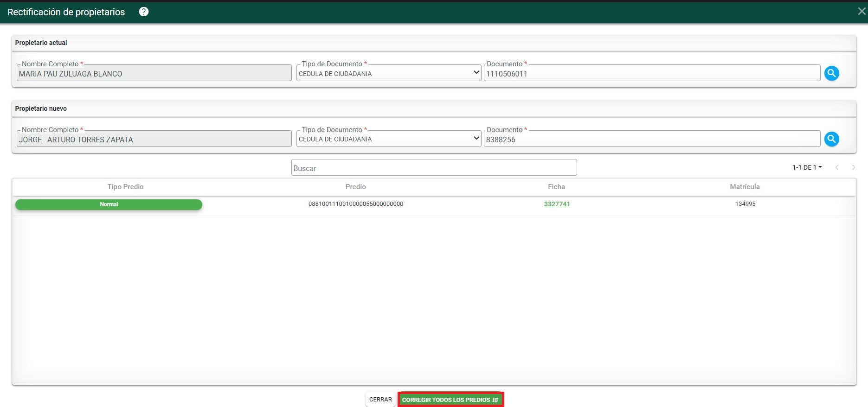Image resolution: width=868 pixels, height=407 pixels.
Task: Go to next page of results
Action: coord(853,167)
